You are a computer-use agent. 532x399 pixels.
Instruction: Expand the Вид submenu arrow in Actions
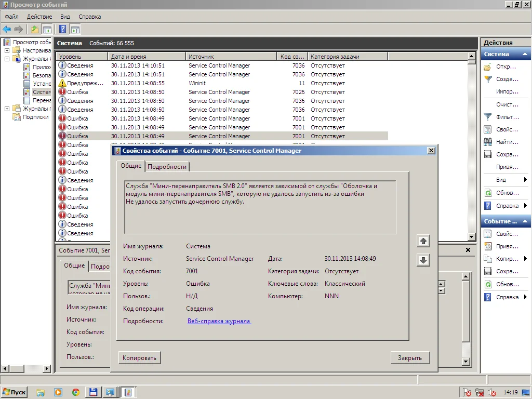(x=525, y=180)
